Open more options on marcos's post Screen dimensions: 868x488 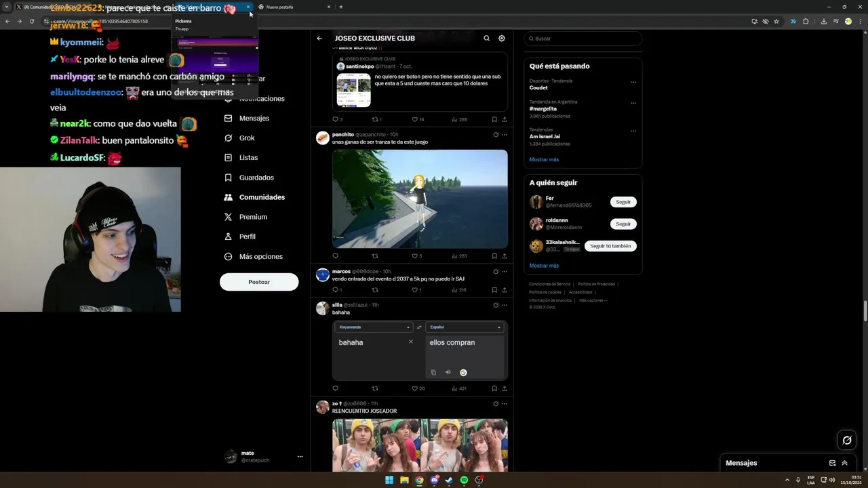tap(505, 272)
